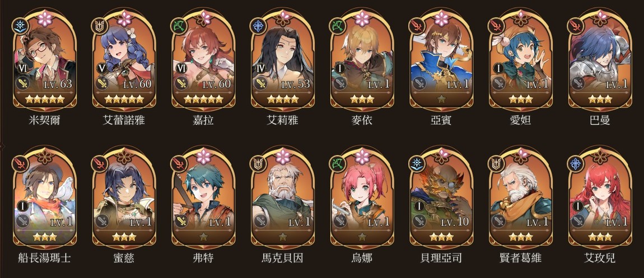Select the 馬克貝因 elder hero card
The width and height of the screenshot is (644, 278).
tap(283, 199)
